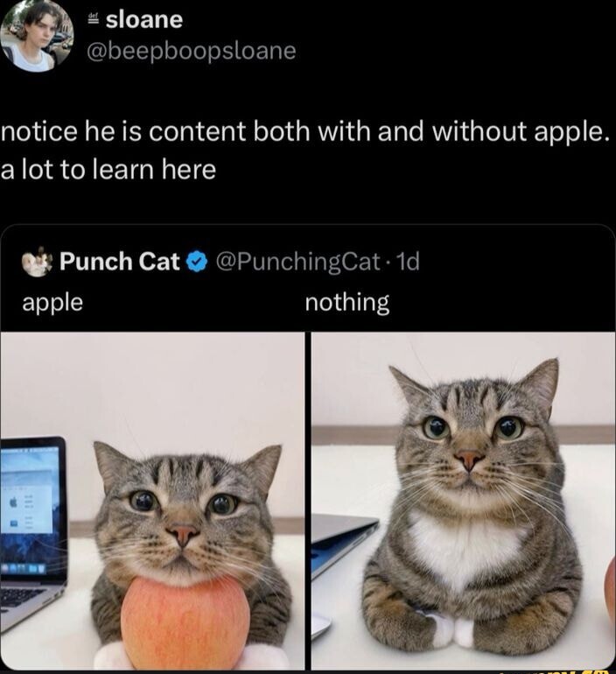
Task: Click the red apple under the cat's chin
Action: [x=185, y=622]
